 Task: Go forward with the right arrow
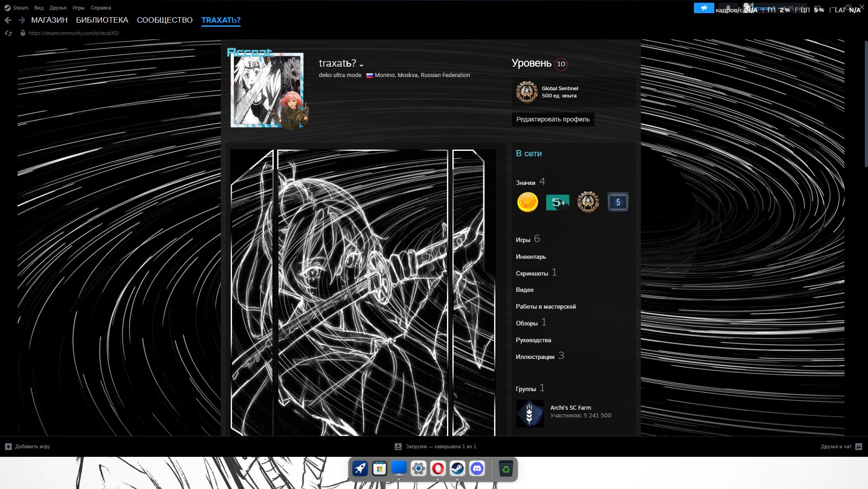coord(22,20)
